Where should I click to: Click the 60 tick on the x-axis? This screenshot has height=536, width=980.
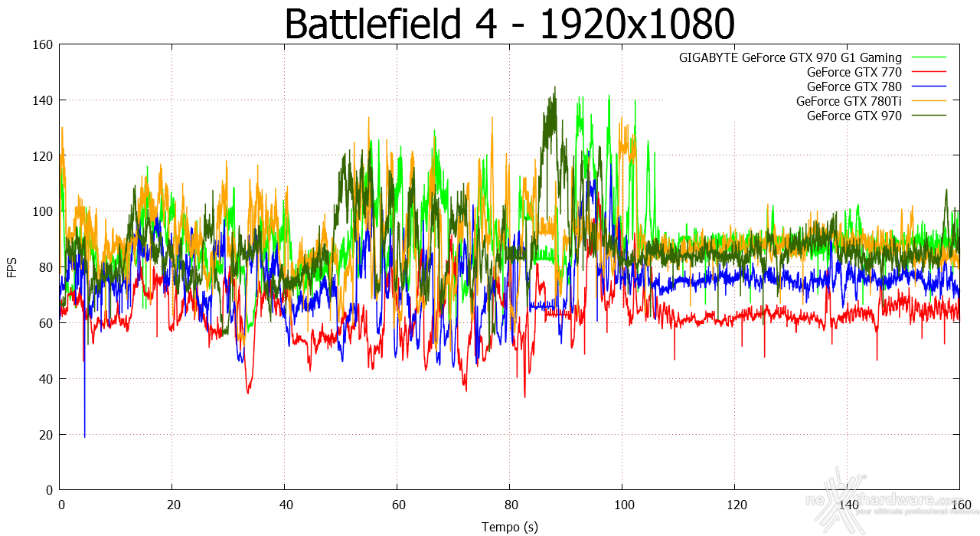(397, 505)
